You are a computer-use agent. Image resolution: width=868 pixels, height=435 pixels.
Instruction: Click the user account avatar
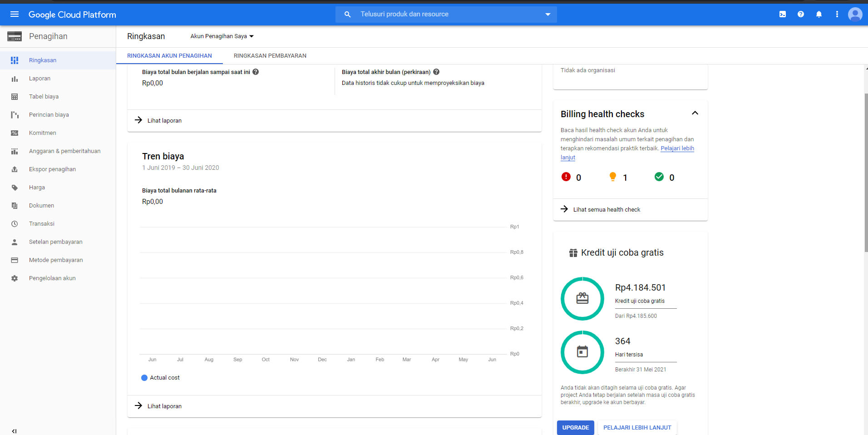855,14
